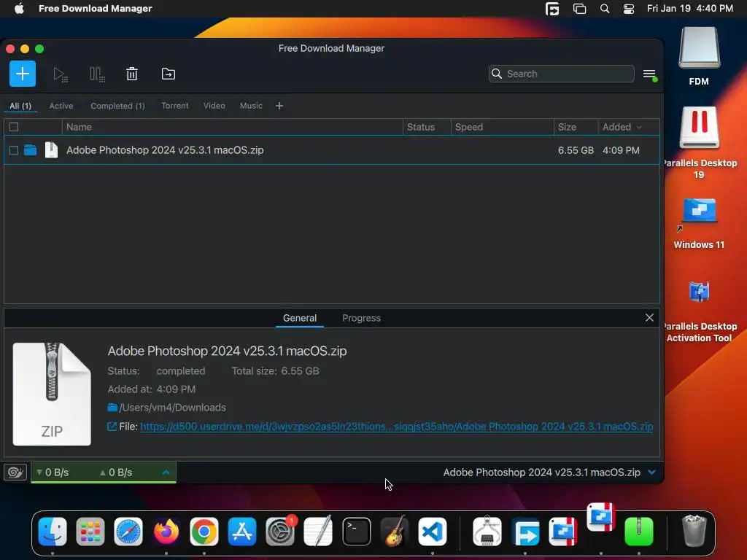Move download to folder icon
747x560 pixels.
click(x=169, y=74)
